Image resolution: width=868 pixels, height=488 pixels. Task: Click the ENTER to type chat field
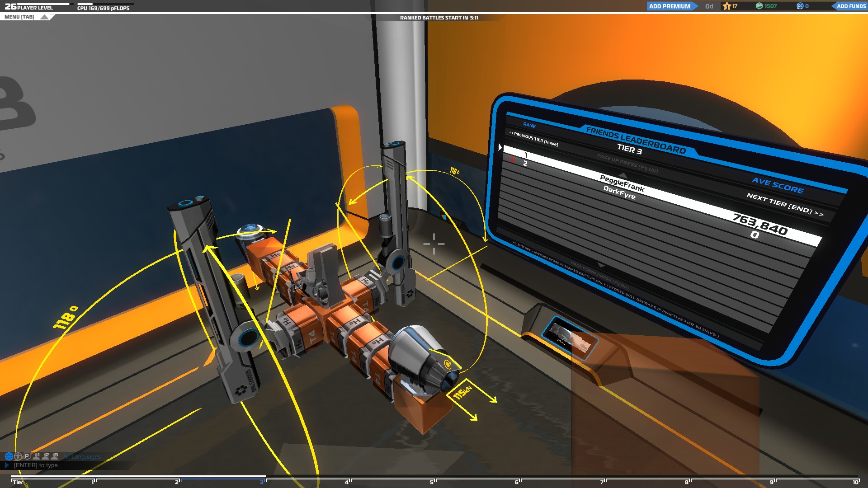(36, 465)
